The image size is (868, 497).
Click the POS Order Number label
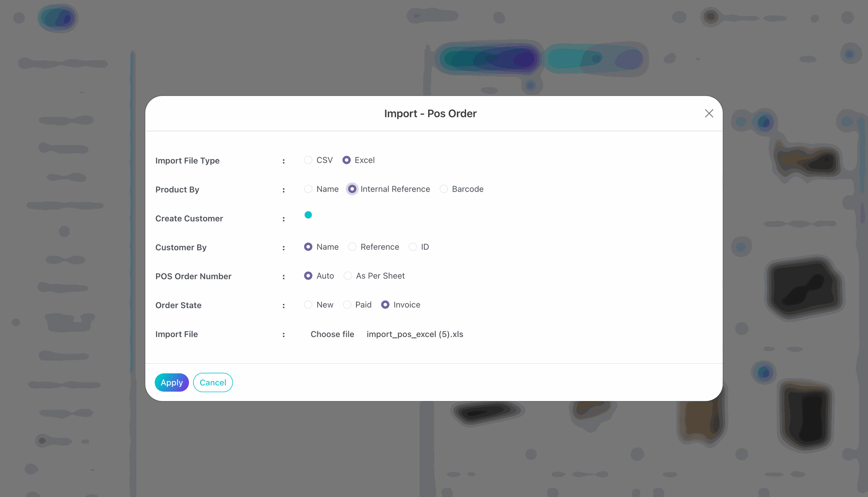[193, 277]
